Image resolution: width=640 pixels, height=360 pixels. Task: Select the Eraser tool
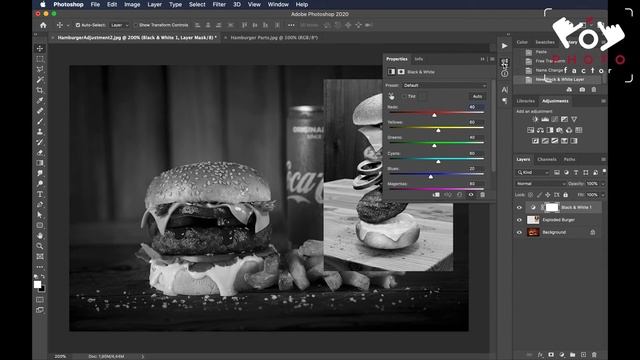click(40, 153)
